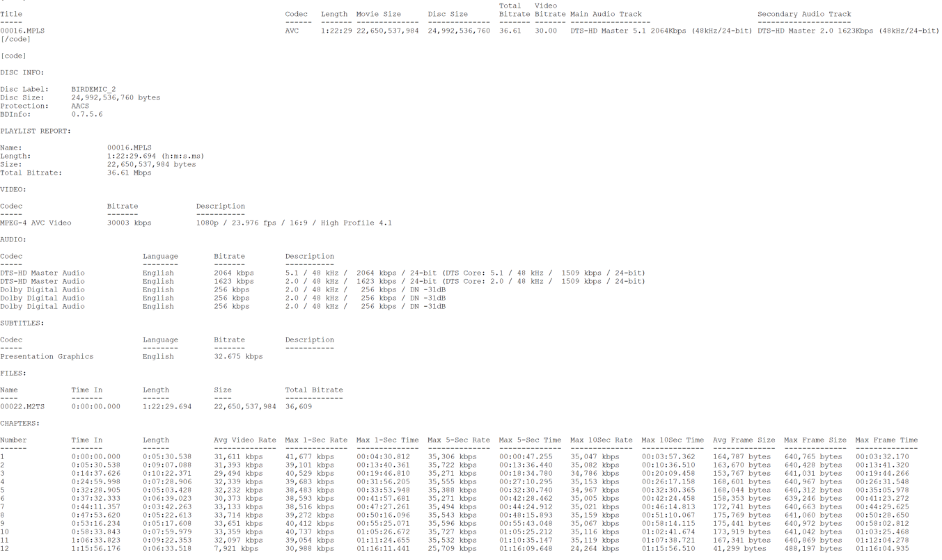Click the closing [/code] tag
The height and width of the screenshot is (560, 942).
click(x=15, y=40)
